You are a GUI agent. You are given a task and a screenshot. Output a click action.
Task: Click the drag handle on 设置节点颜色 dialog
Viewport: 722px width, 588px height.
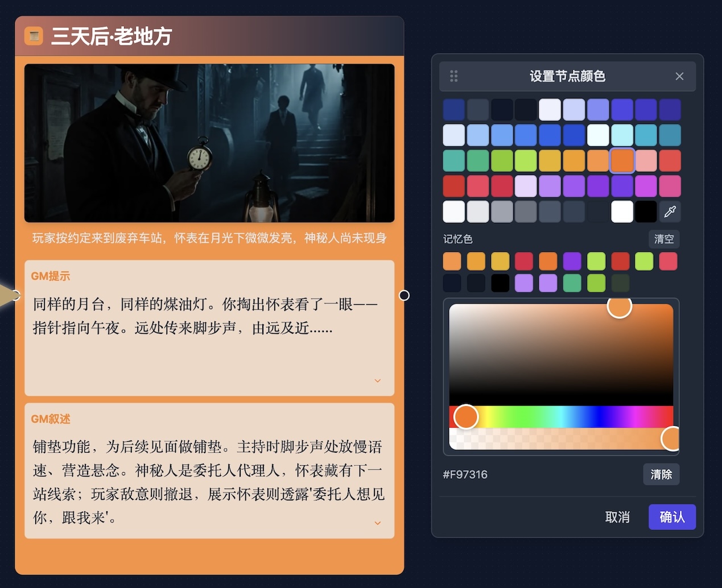point(453,76)
